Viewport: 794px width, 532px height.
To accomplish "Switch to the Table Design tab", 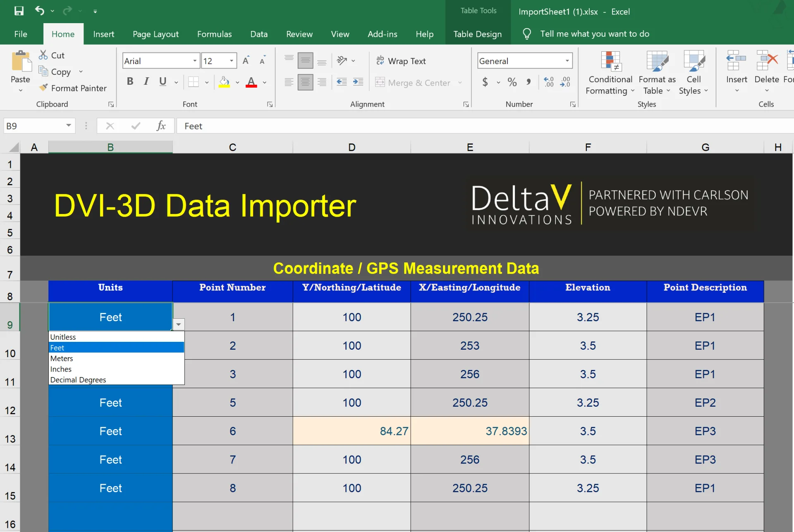I will click(x=478, y=34).
